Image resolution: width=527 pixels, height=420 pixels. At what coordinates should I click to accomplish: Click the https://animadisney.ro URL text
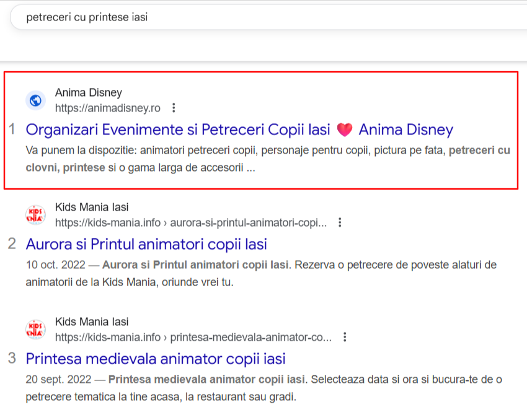coord(107,108)
